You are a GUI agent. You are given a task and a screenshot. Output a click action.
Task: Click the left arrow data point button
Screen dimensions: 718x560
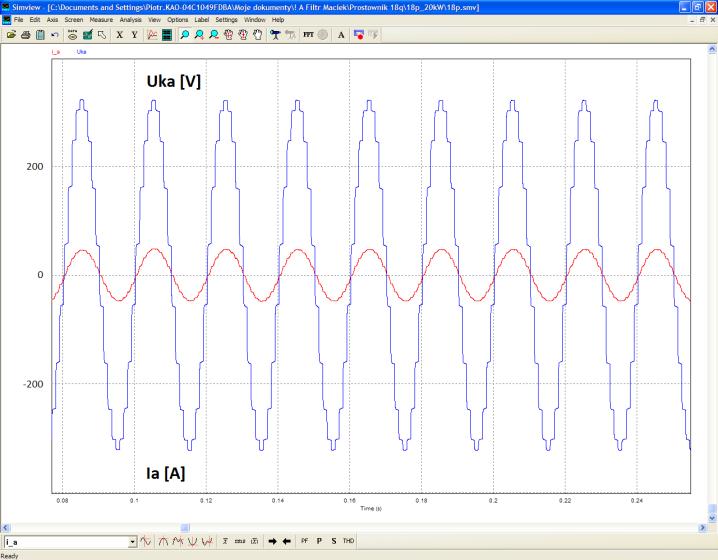[x=287, y=541]
